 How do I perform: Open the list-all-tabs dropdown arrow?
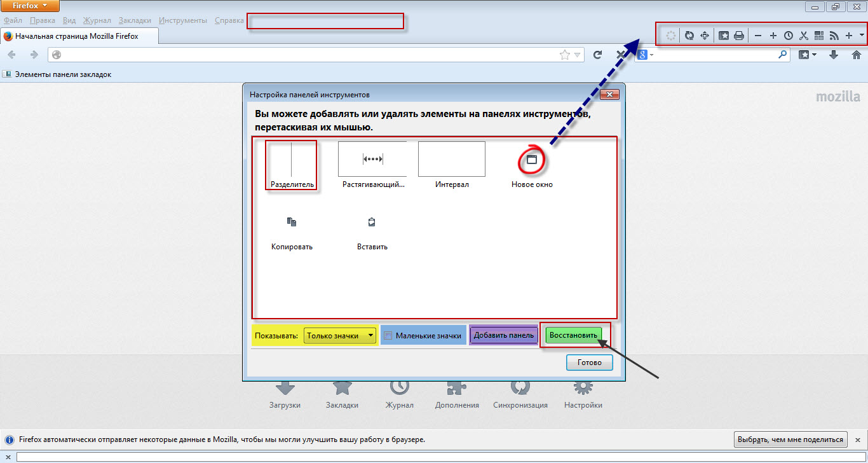861,36
